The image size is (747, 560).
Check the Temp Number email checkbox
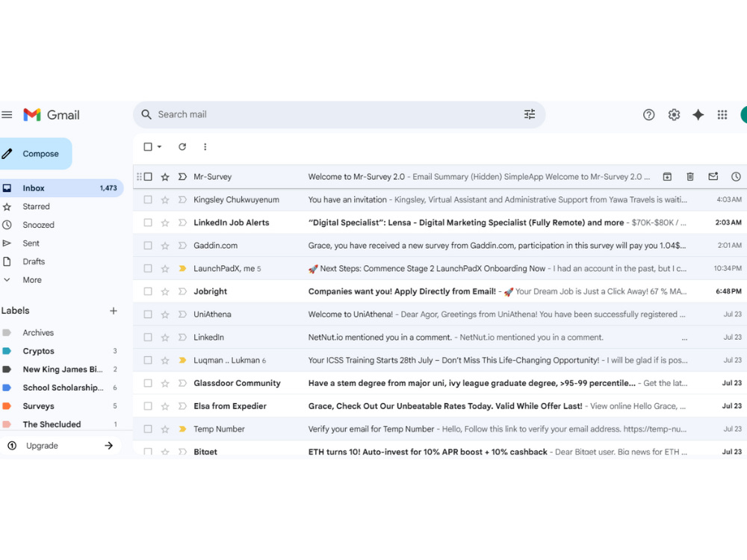pyautogui.click(x=148, y=429)
